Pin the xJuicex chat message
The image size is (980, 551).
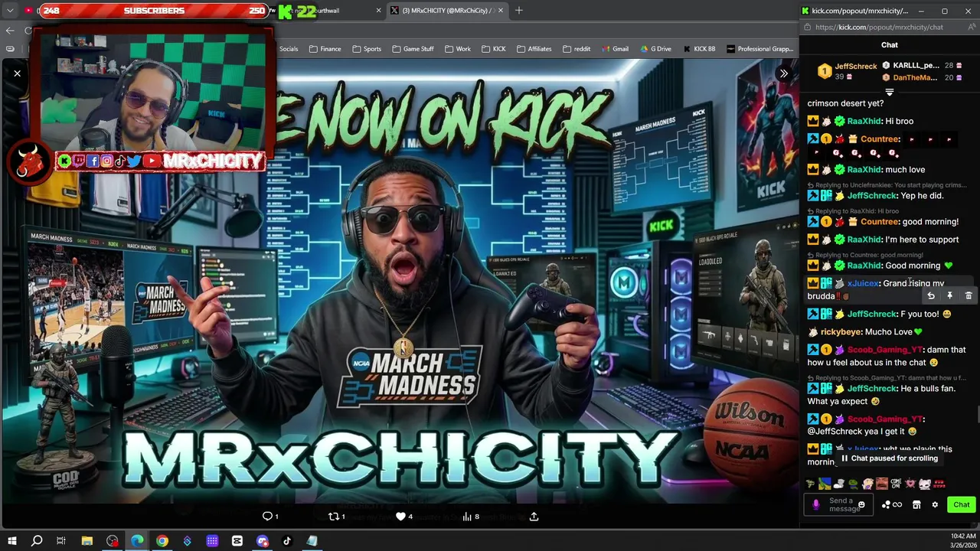pos(949,296)
